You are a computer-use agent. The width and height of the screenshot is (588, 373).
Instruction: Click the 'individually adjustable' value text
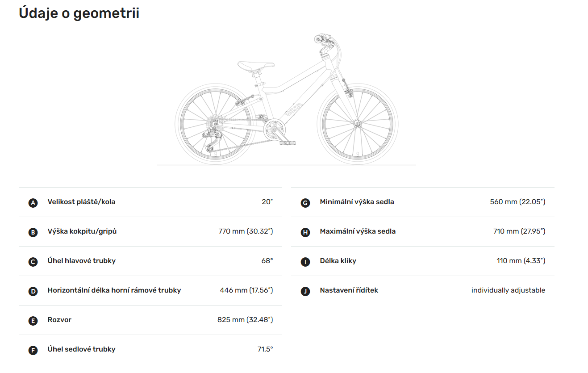pyautogui.click(x=508, y=290)
